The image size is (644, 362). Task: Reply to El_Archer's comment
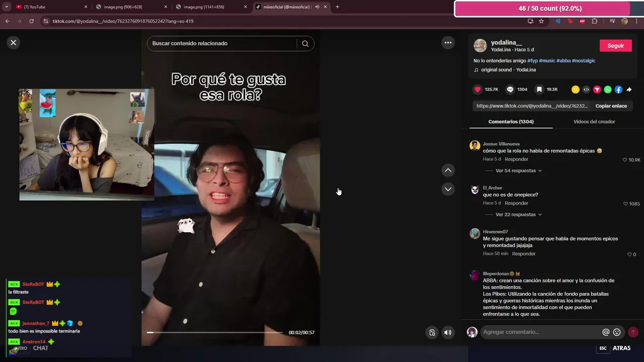(516, 203)
